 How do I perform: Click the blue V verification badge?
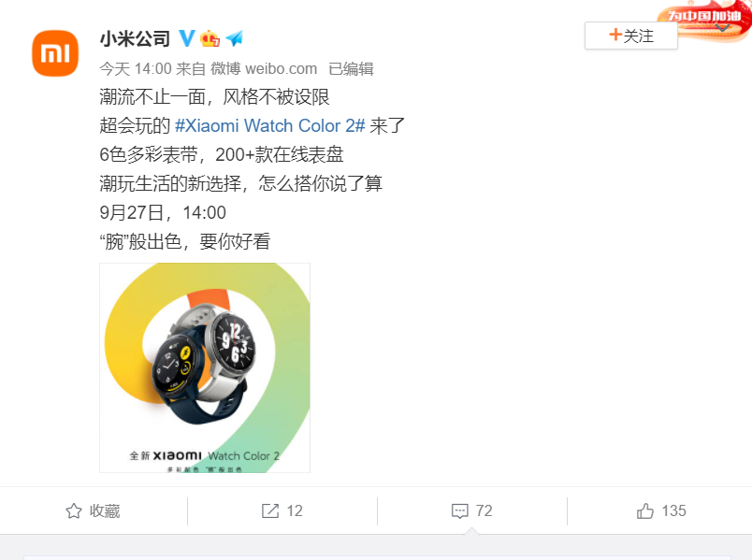pyautogui.click(x=186, y=38)
